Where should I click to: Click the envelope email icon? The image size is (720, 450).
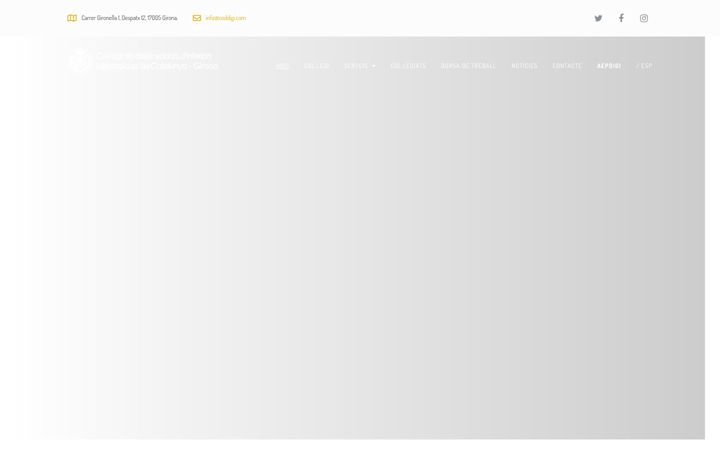pyautogui.click(x=197, y=18)
